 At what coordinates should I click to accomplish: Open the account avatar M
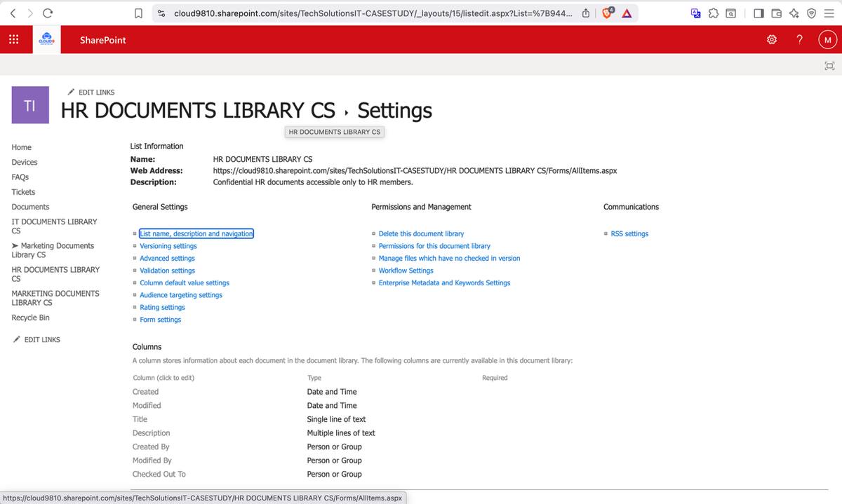click(827, 40)
